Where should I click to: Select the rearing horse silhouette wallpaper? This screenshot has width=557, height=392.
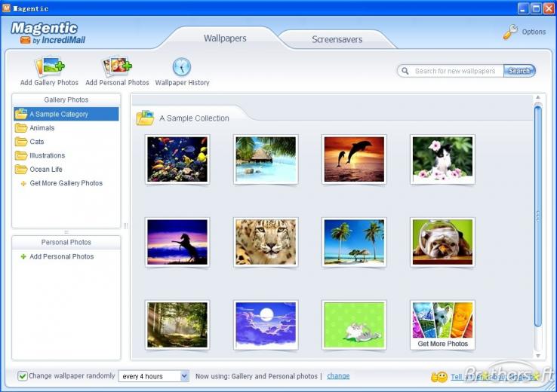click(x=177, y=242)
